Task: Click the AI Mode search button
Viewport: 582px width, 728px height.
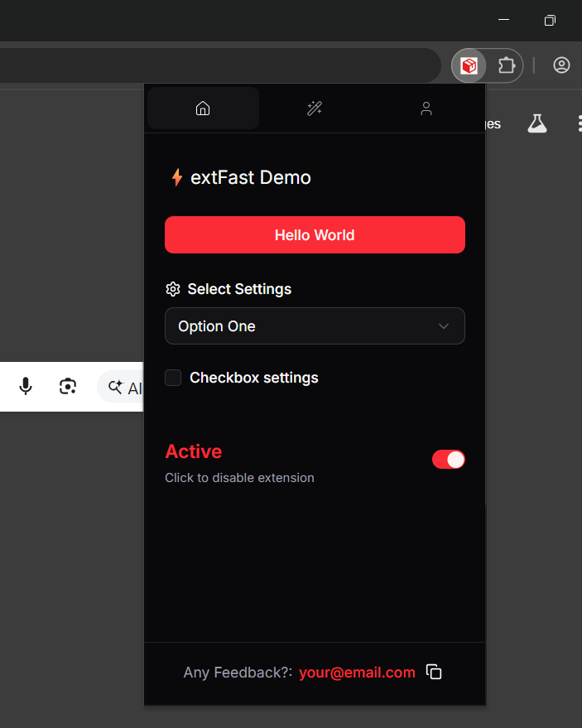Action: 124,387
